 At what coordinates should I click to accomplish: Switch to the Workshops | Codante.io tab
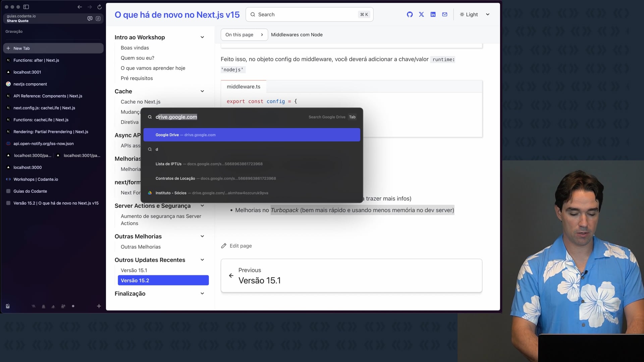point(36,179)
